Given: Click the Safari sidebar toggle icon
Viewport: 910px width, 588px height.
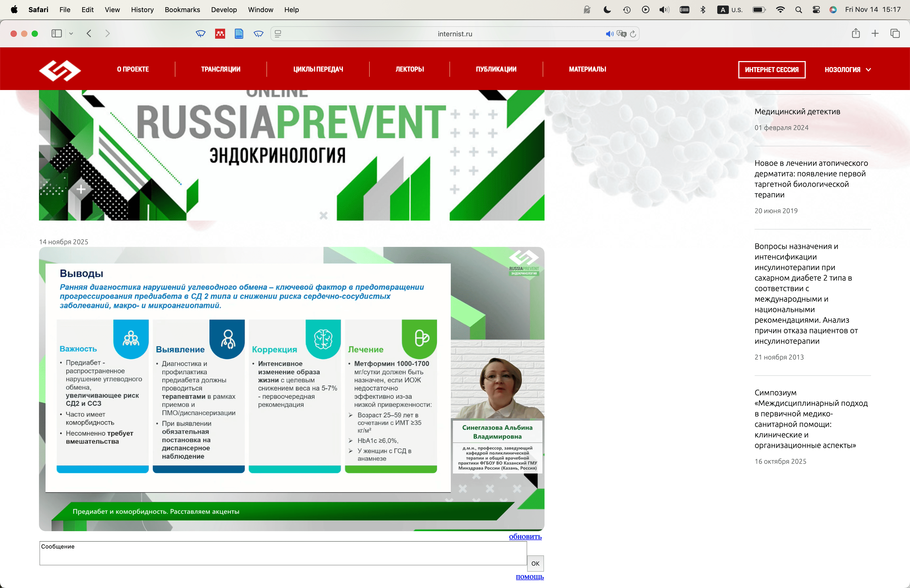Looking at the screenshot, I should (57, 34).
